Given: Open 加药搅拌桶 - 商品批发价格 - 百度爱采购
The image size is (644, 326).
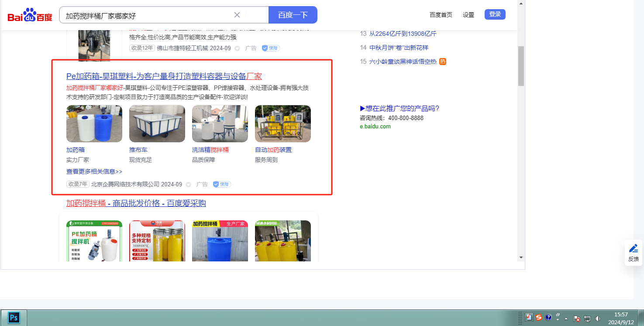Looking at the screenshot, I should click(136, 203).
